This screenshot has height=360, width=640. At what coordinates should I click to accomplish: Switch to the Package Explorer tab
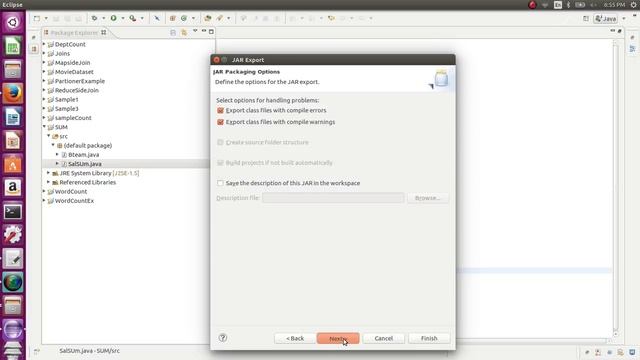point(75,33)
